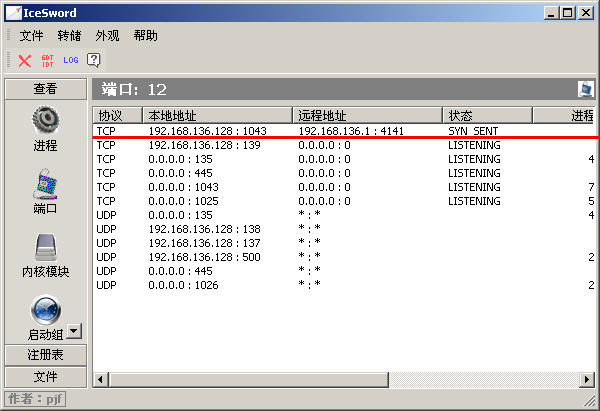600x411 pixels.
Task: Select UDP row 192.168.136.128 : 500
Action: pyautogui.click(x=344, y=257)
